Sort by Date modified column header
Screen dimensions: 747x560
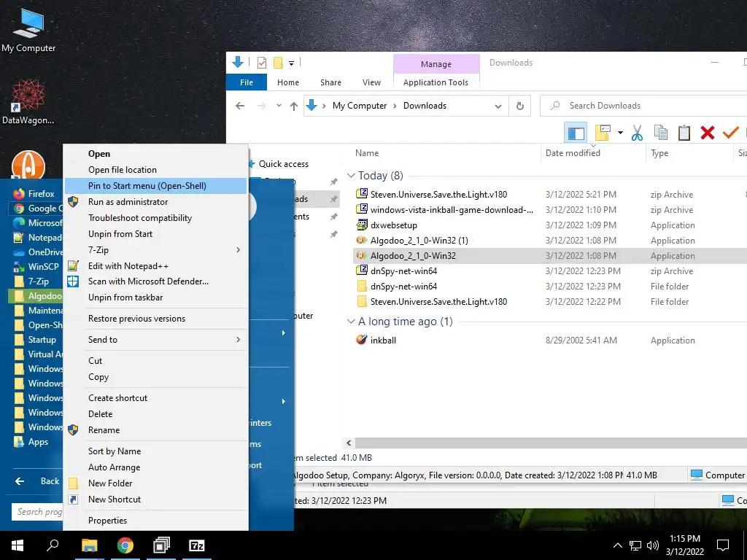(x=573, y=153)
